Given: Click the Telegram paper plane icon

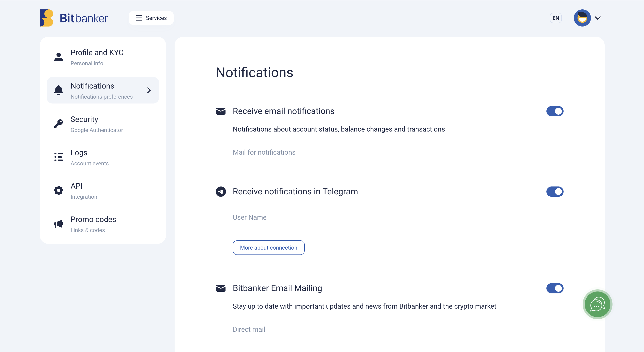Looking at the screenshot, I should point(221,192).
